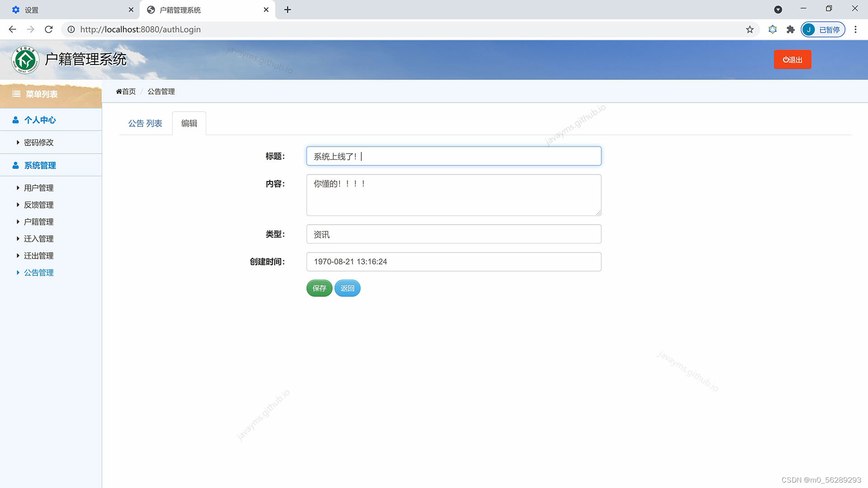
Task: Click the household system logo emblem
Action: pos(25,60)
